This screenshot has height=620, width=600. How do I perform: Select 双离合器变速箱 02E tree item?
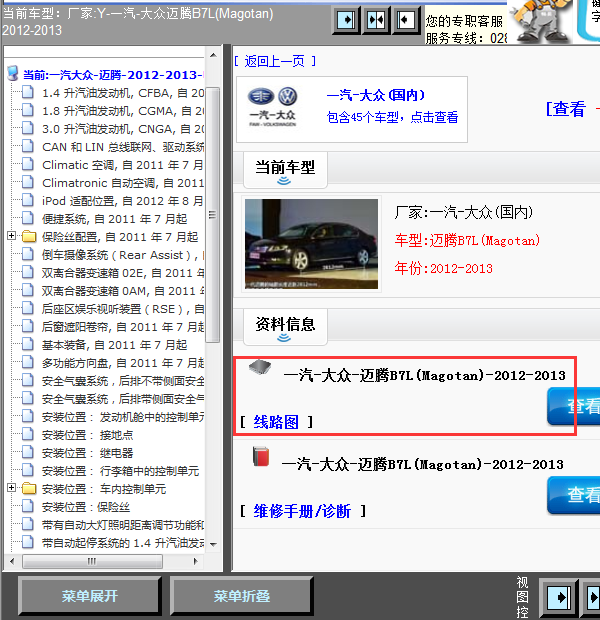click(x=123, y=273)
